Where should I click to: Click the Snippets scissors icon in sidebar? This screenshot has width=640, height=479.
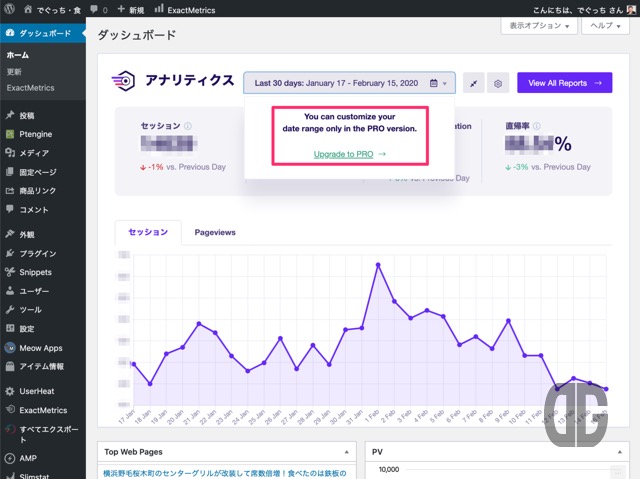click(x=10, y=272)
